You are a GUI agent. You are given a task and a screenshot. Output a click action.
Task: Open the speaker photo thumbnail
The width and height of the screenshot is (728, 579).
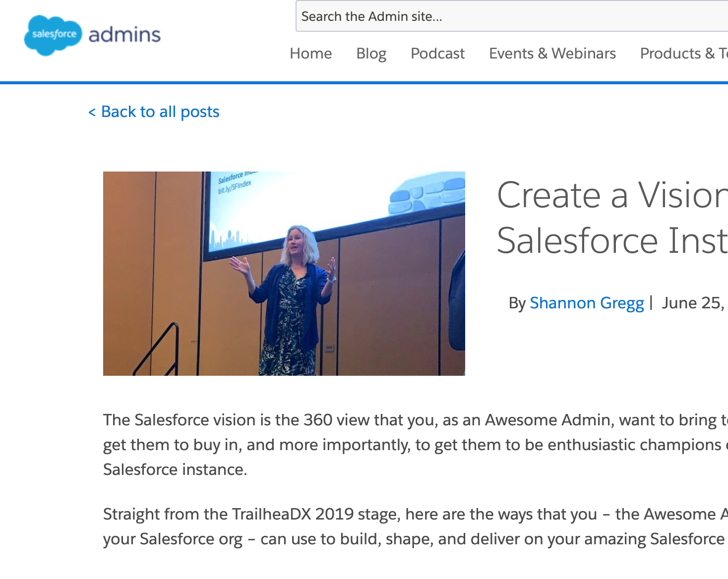284,274
